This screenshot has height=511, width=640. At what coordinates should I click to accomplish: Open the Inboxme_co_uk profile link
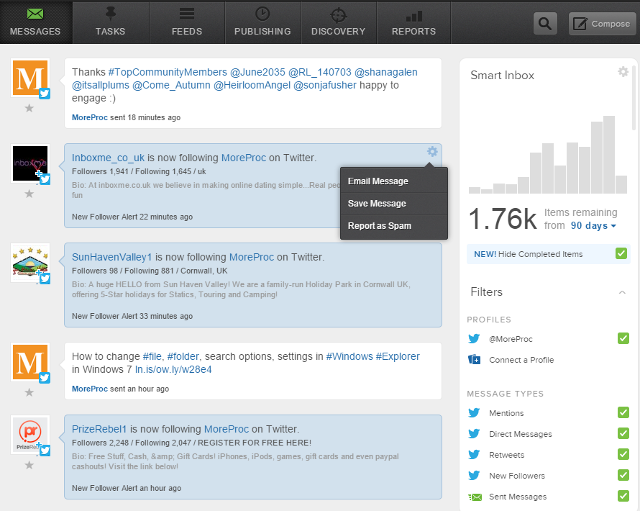click(x=108, y=158)
